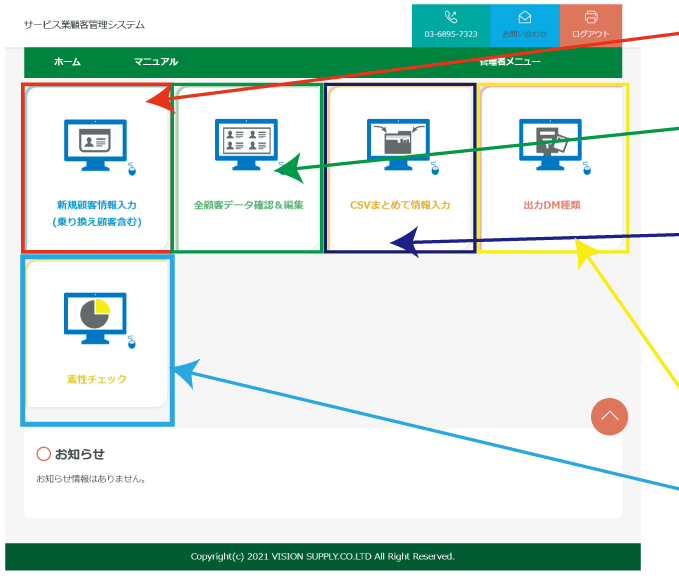Open the CSVまとめて情報入力 link text

400,205
